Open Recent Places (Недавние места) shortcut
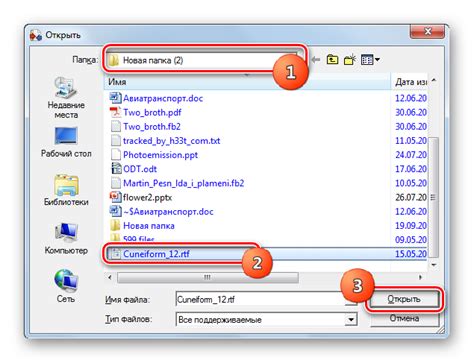 [x=66, y=98]
